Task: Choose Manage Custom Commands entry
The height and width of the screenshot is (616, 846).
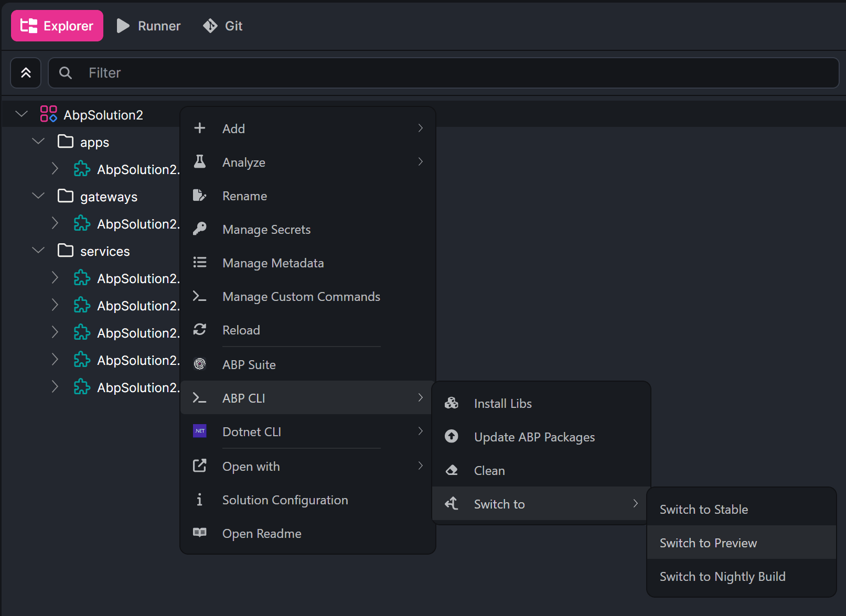Action: tap(308, 296)
